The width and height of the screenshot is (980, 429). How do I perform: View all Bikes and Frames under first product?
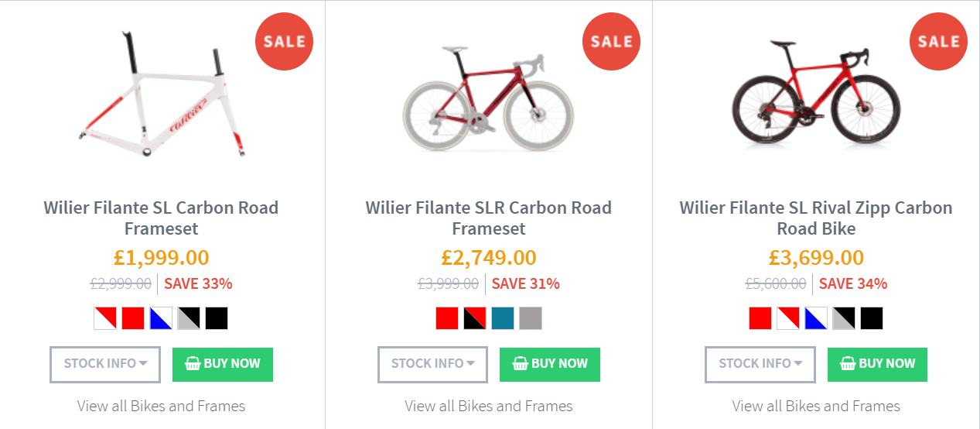click(161, 406)
